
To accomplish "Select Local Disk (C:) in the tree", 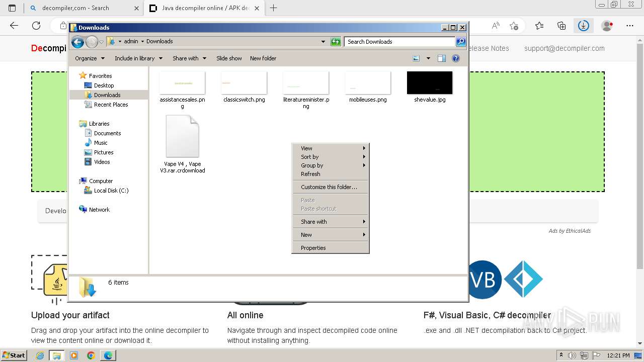I will [111, 191].
